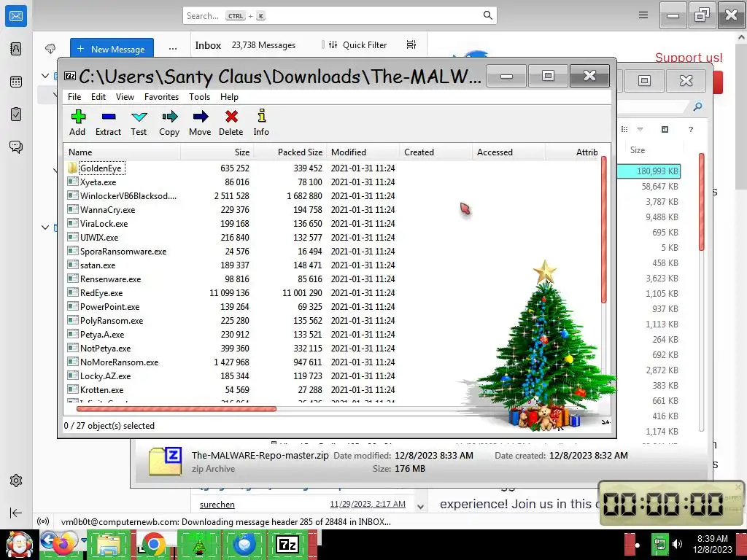The image size is (747, 560).
Task: Select Xyeta.exe in the file list
Action: (x=98, y=182)
